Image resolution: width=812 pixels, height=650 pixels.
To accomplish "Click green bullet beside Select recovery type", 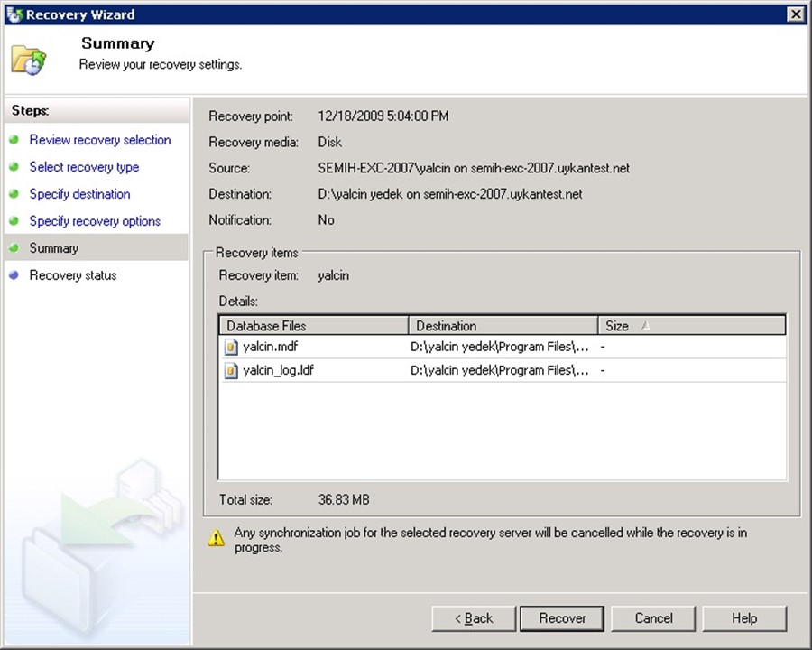I will pyautogui.click(x=14, y=167).
